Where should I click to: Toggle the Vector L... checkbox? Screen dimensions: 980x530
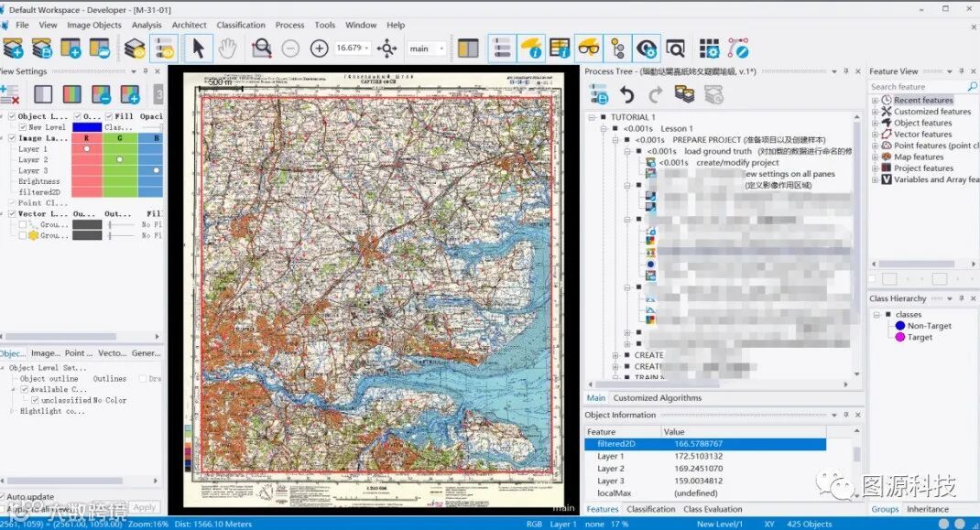[12, 214]
